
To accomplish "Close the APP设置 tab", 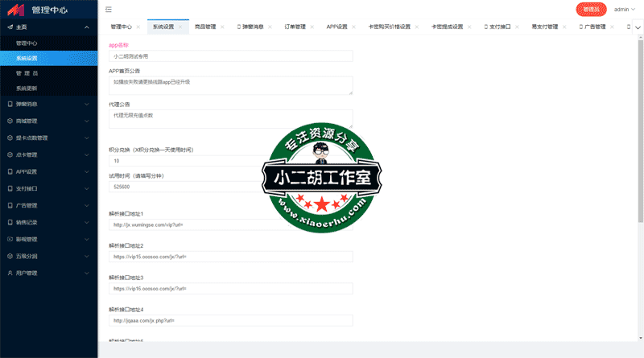I will click(x=353, y=27).
